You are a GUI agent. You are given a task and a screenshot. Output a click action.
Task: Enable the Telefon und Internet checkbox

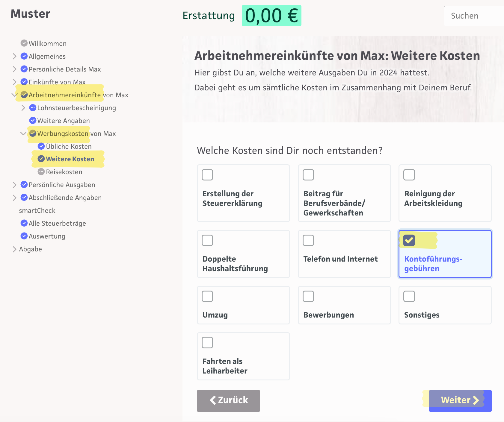click(x=308, y=240)
